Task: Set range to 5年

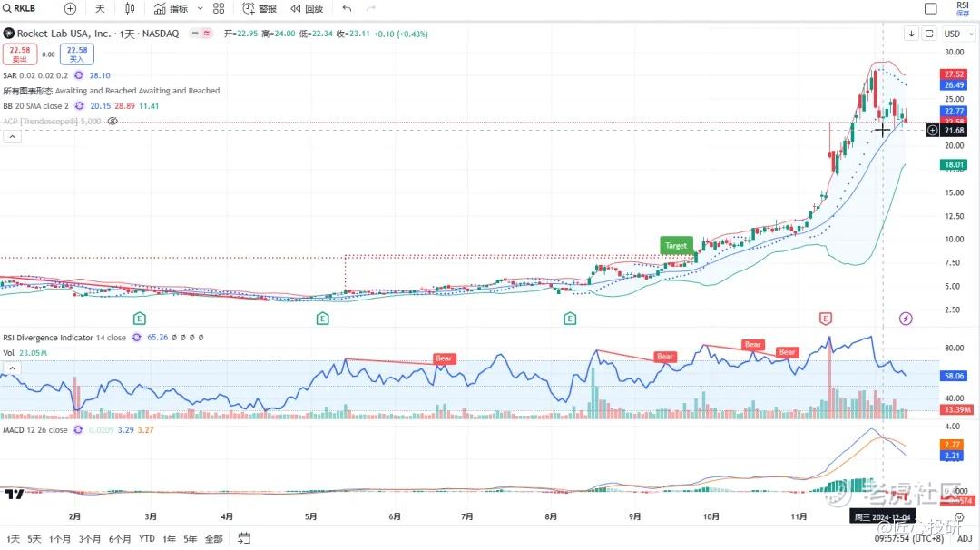Action: point(191,539)
